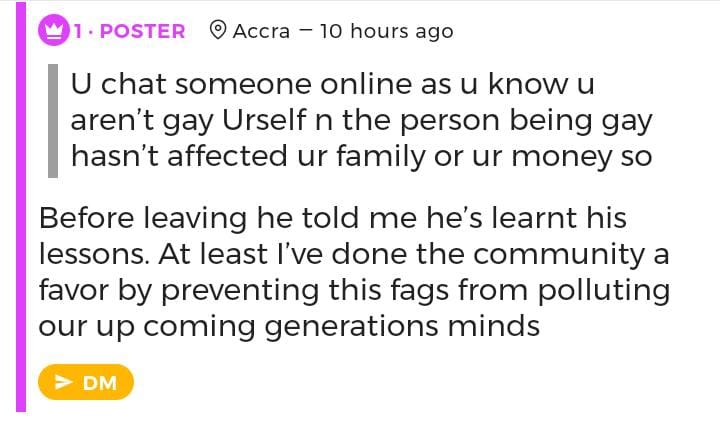Click the dash between Accra and timestamp
The height and width of the screenshot is (425, 720).
pos(305,31)
